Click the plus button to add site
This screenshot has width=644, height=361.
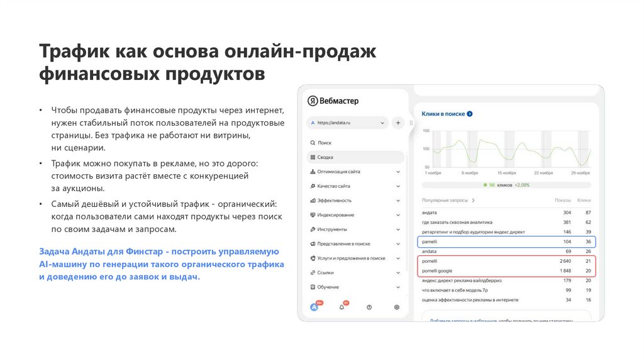pyautogui.click(x=398, y=123)
